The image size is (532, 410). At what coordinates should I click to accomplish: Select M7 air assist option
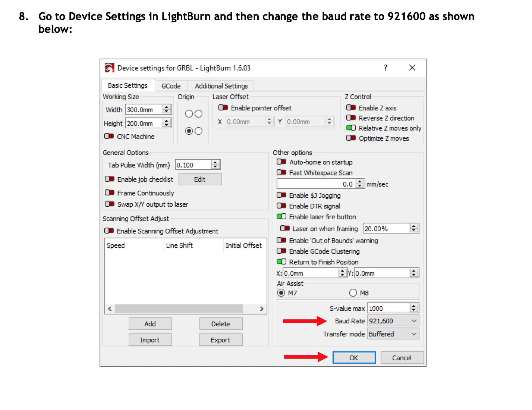tap(281, 293)
